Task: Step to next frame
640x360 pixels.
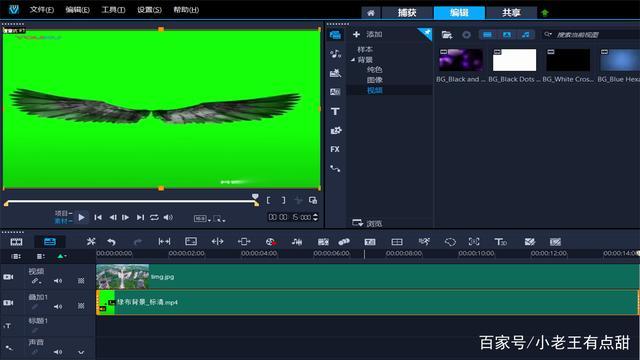Action: (126, 218)
